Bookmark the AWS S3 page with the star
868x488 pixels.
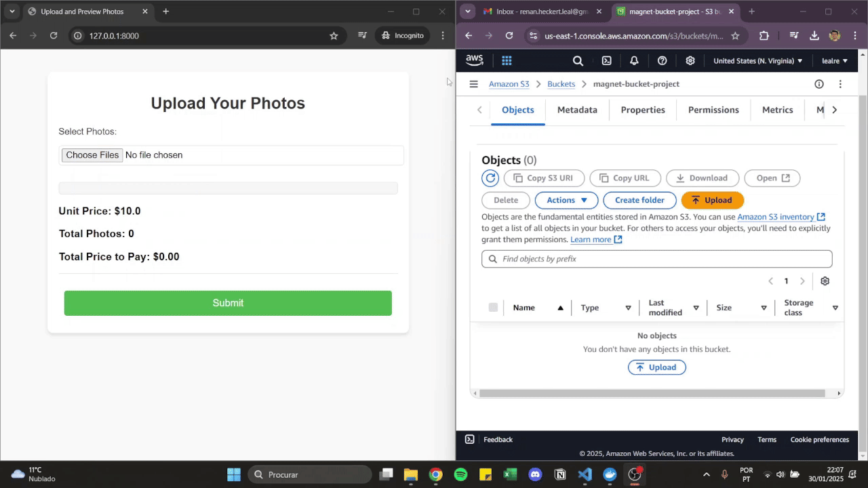(x=735, y=35)
